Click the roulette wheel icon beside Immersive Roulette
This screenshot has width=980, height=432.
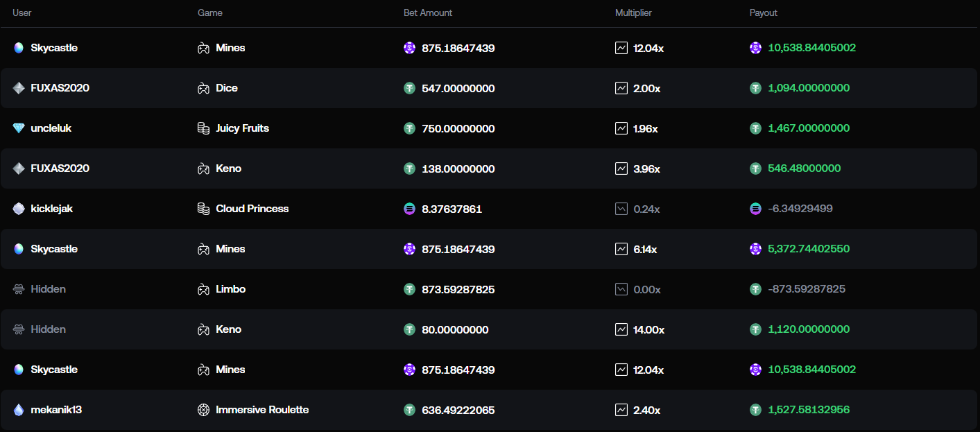[x=203, y=410]
